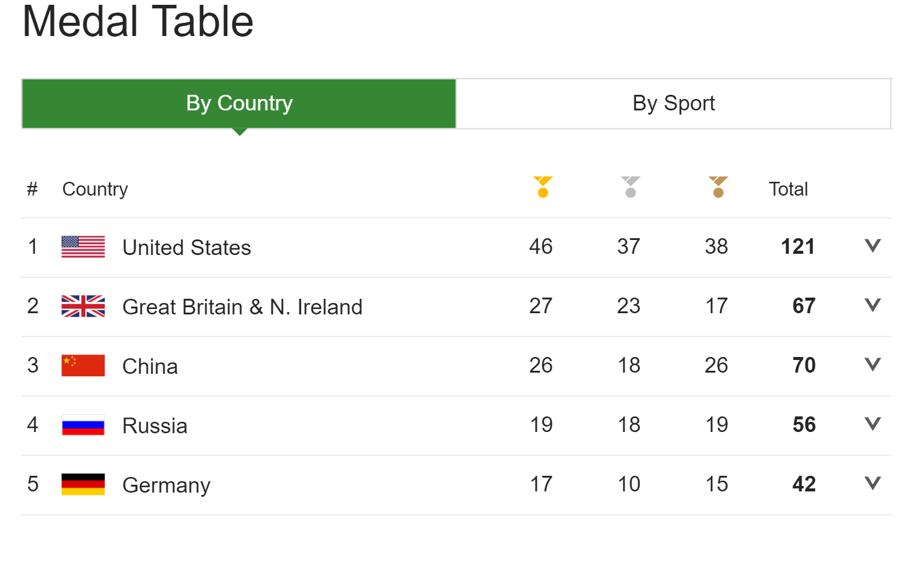
Task: Switch to the By Sport tab
Action: click(x=673, y=103)
